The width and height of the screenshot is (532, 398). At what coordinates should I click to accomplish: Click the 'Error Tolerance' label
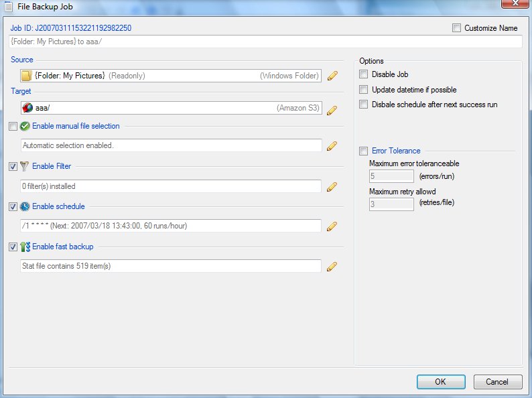(x=396, y=151)
